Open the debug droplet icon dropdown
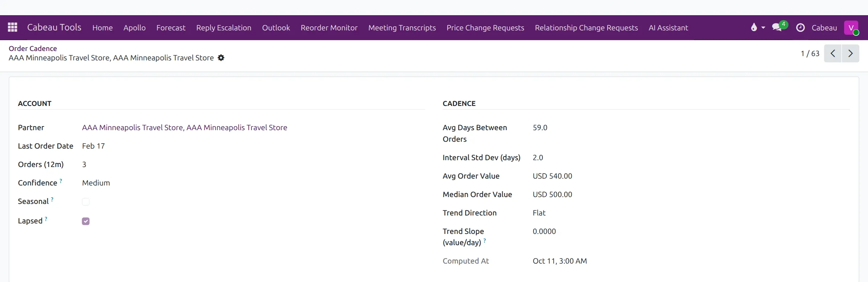This screenshot has width=868, height=282. point(758,27)
